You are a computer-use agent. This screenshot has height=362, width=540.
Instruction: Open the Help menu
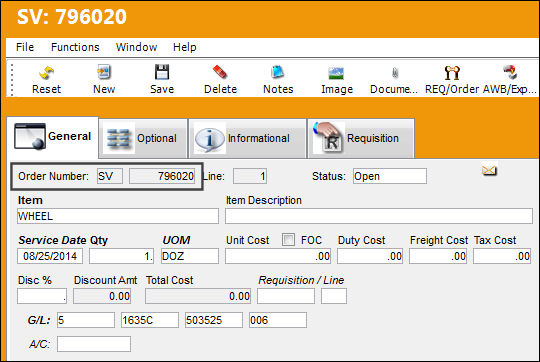click(x=185, y=47)
